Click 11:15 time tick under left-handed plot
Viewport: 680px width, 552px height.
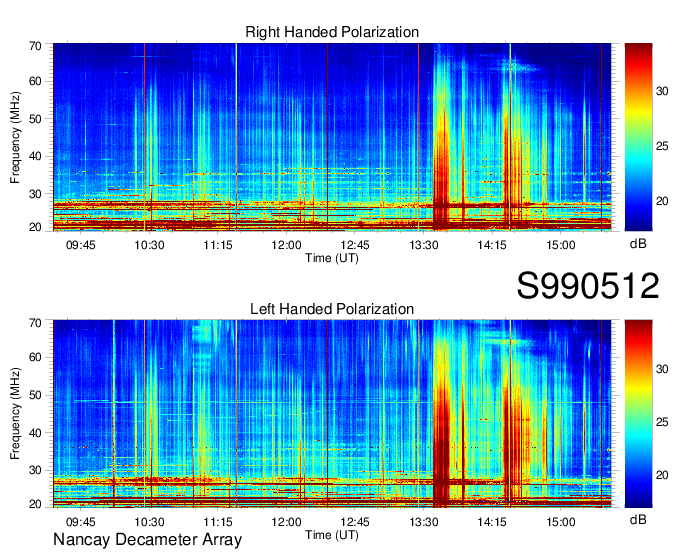tap(218, 522)
